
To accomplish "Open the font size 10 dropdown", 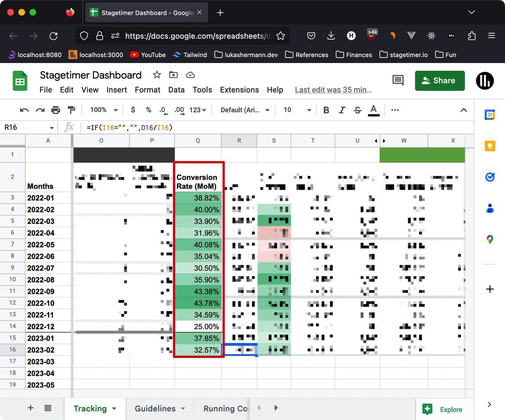I will 297,110.
